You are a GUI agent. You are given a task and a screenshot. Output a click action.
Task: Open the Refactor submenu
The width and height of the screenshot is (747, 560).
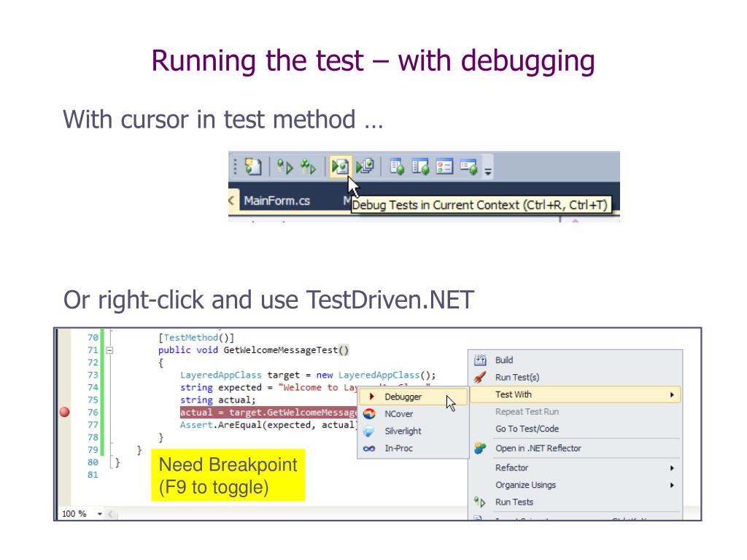click(576, 467)
